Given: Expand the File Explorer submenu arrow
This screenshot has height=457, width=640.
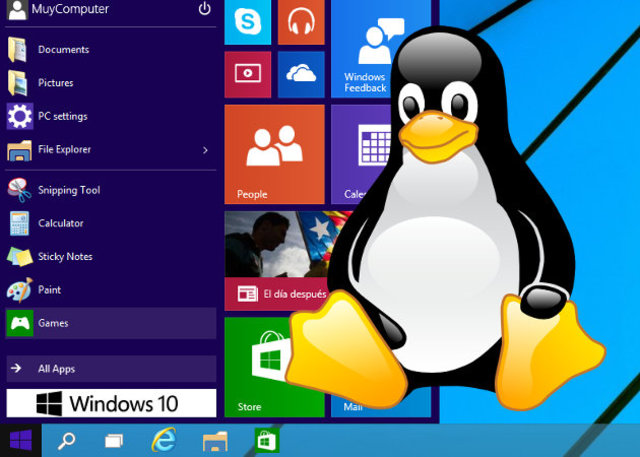Looking at the screenshot, I should (x=205, y=150).
